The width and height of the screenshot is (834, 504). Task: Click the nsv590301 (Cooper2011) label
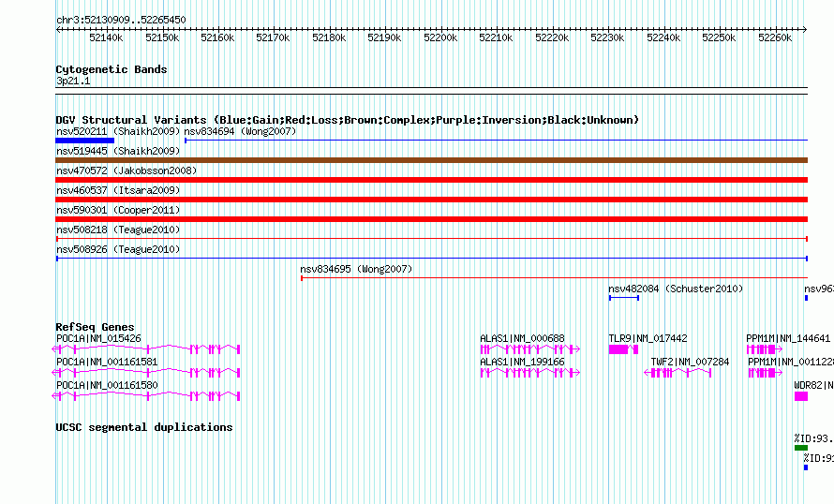click(118, 210)
